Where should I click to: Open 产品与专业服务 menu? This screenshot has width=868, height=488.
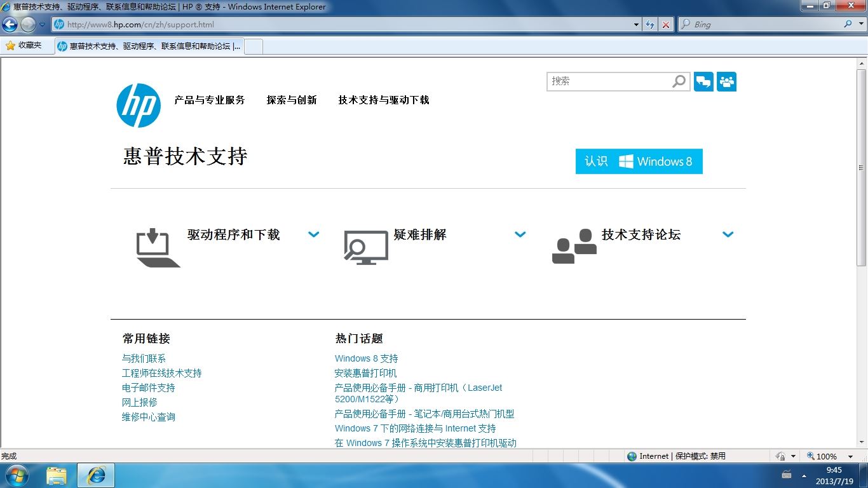(210, 100)
